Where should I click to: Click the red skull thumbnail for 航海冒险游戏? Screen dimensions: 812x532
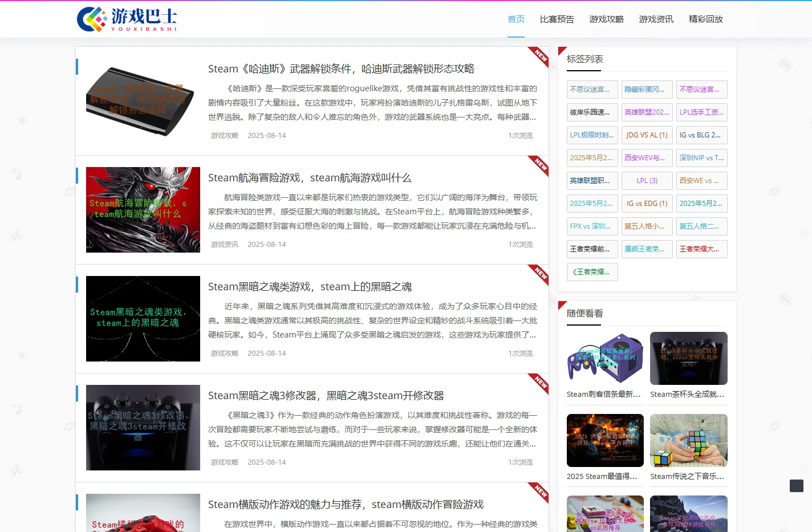coord(143,210)
